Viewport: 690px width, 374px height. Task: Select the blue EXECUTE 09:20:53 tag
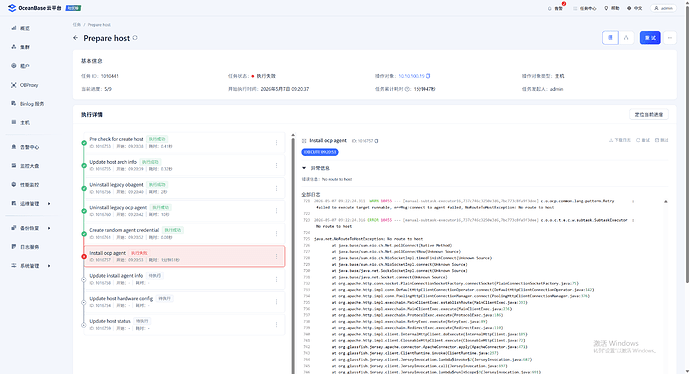(x=320, y=152)
